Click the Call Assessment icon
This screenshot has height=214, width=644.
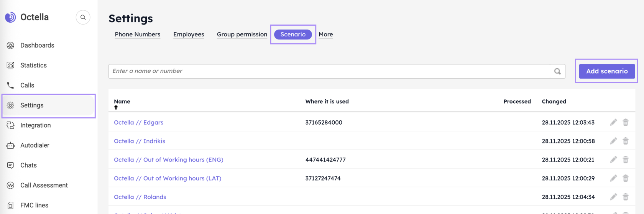coord(11,185)
